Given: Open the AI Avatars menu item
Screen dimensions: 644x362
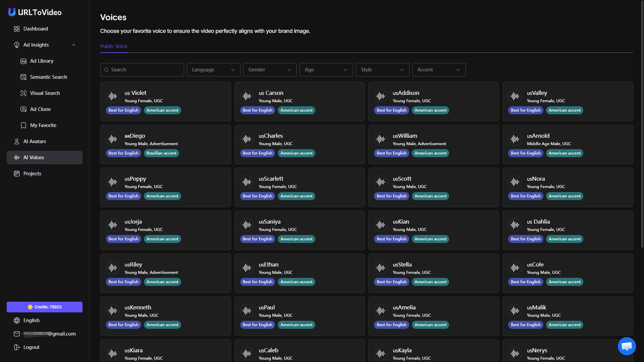Looking at the screenshot, I should (35, 141).
